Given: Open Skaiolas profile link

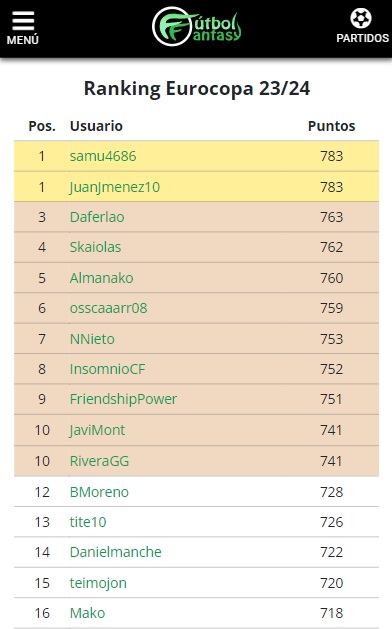Looking at the screenshot, I should pos(95,247).
